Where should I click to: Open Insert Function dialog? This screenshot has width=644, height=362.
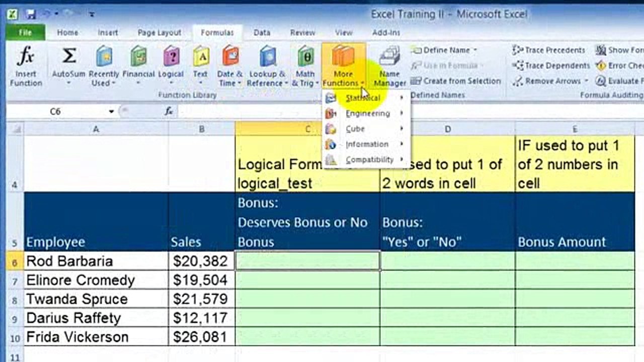click(x=26, y=66)
